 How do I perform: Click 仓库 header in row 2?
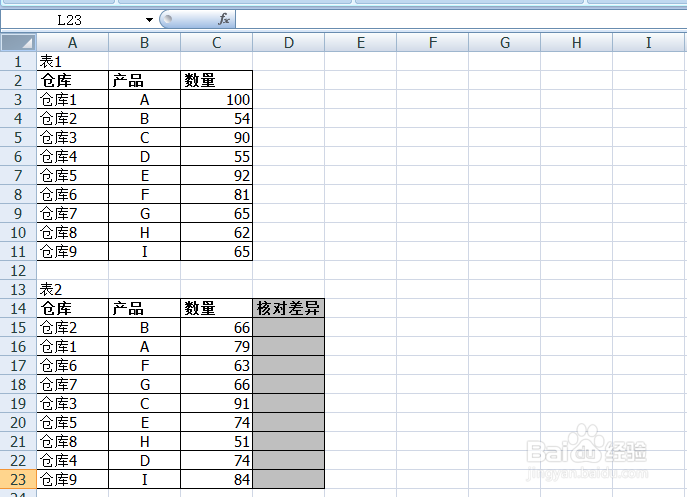coord(72,80)
